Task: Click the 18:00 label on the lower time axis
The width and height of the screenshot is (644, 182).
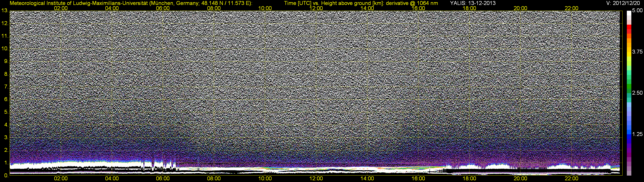Action: click(x=469, y=179)
